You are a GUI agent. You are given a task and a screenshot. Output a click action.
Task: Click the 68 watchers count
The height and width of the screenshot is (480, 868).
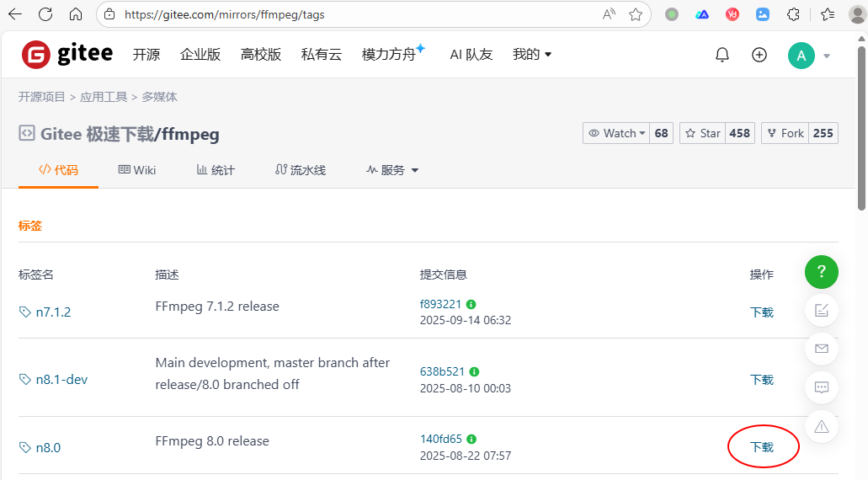click(x=661, y=133)
